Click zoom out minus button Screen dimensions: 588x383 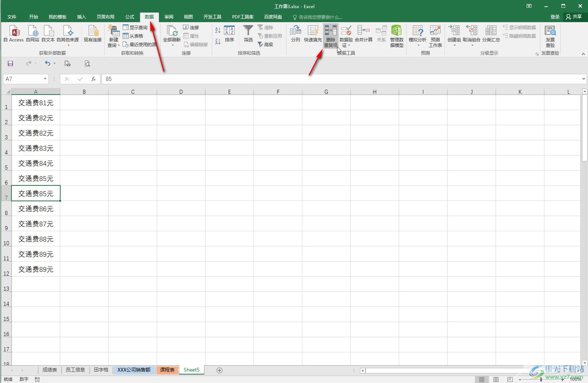(x=520, y=379)
